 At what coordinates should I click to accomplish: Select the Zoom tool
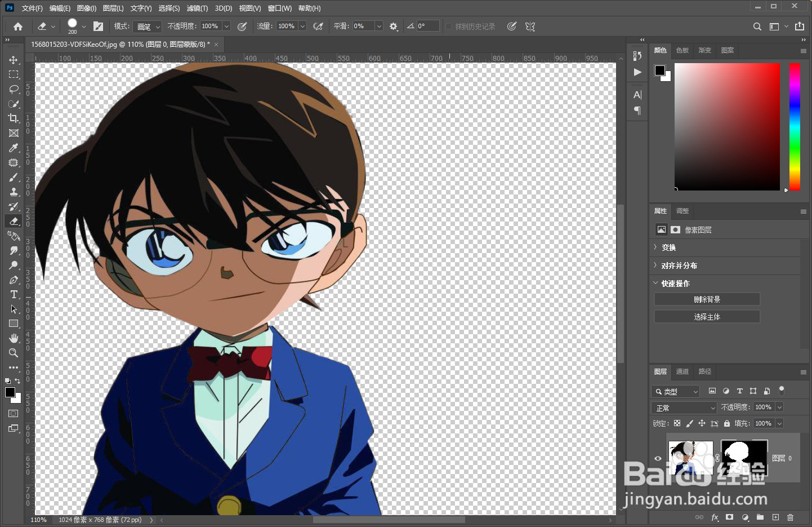(14, 353)
